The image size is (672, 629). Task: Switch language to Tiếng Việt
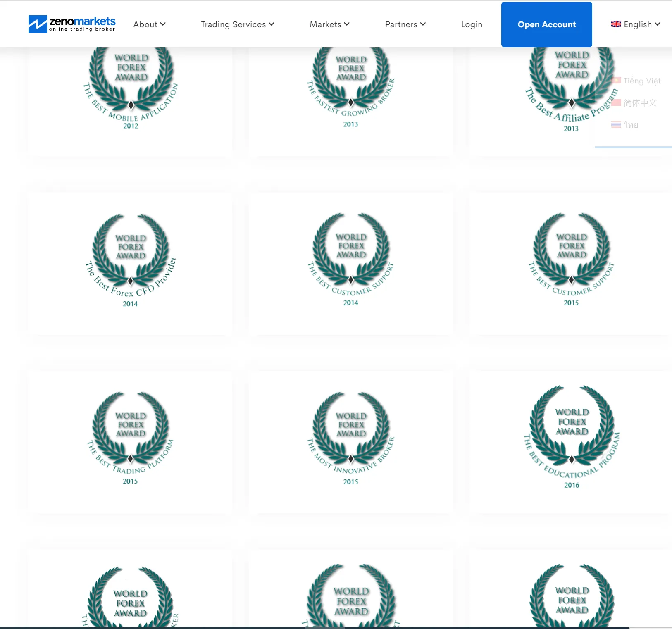(636, 81)
